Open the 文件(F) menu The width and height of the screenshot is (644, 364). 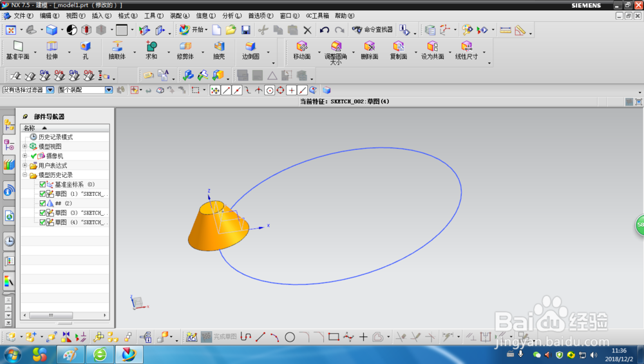(23, 15)
